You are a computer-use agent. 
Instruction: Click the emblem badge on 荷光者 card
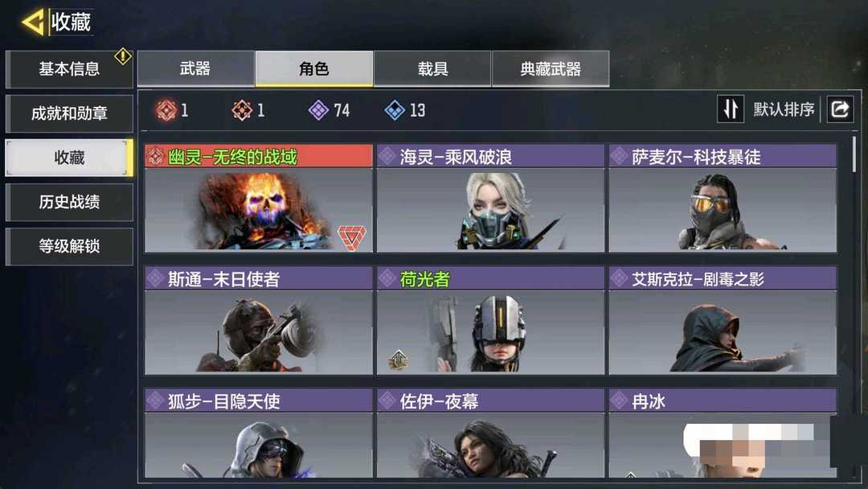(398, 360)
